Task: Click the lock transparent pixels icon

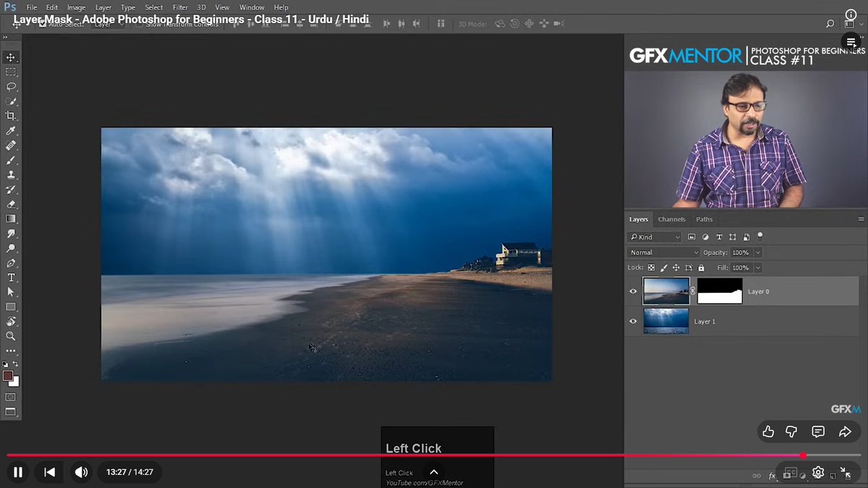Action: 651,267
